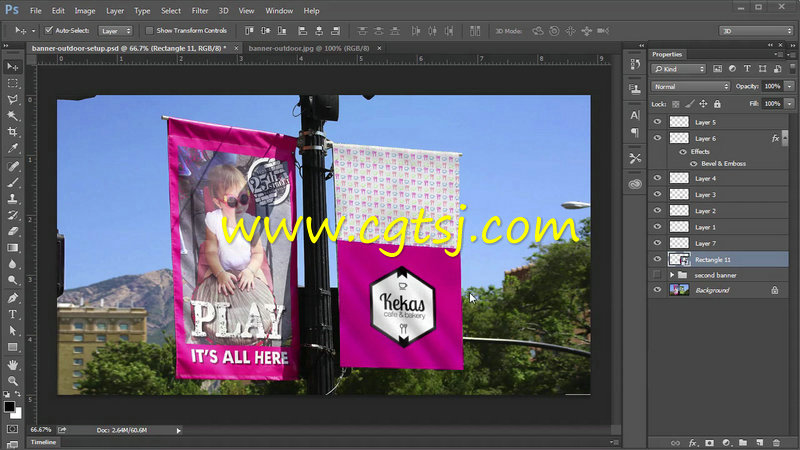Select the Horizontal Type tool

coord(12,314)
